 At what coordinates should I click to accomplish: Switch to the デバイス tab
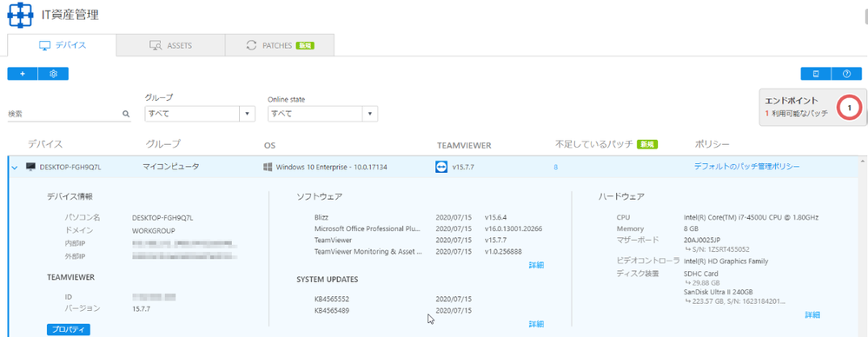62,45
